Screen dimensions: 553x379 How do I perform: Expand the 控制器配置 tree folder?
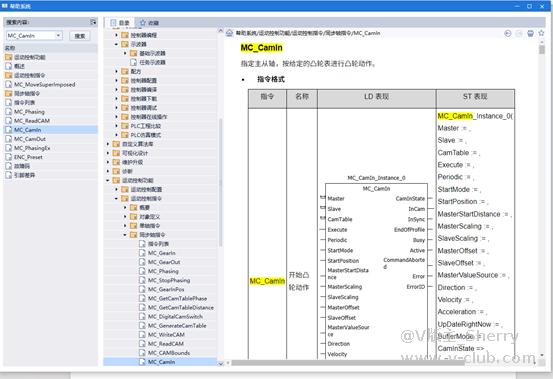point(116,80)
